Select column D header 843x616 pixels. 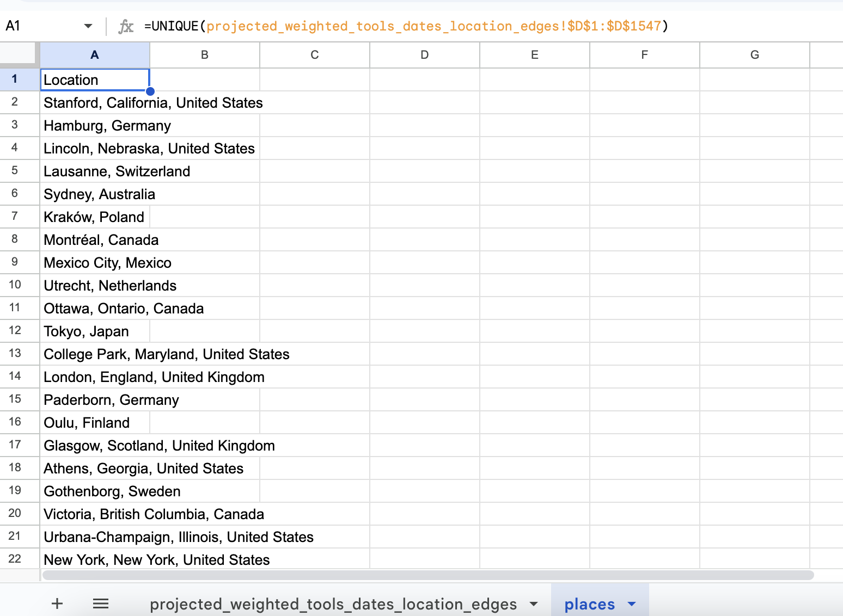424,55
